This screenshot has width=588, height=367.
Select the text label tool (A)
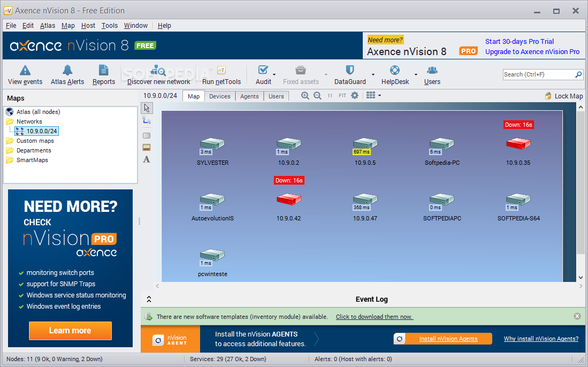tap(147, 159)
